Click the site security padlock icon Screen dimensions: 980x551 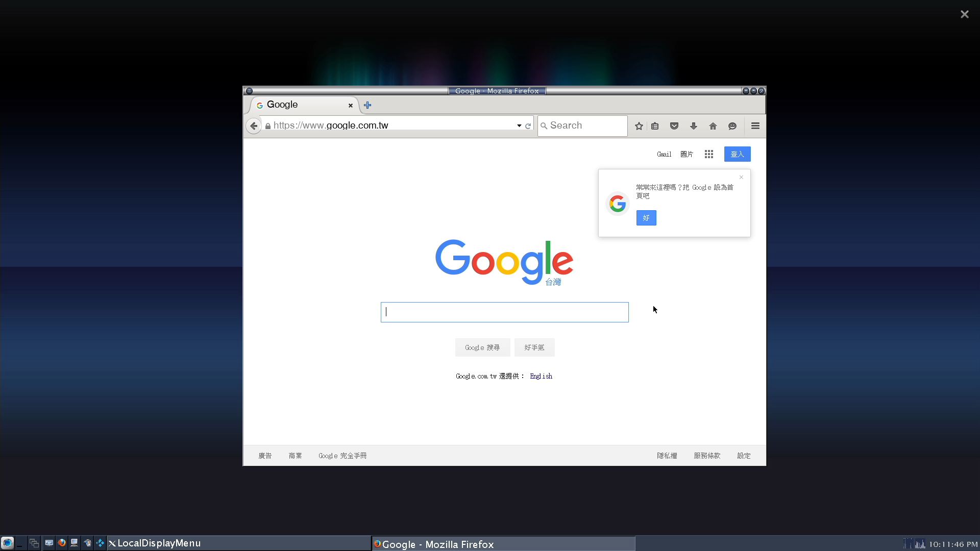pos(268,126)
